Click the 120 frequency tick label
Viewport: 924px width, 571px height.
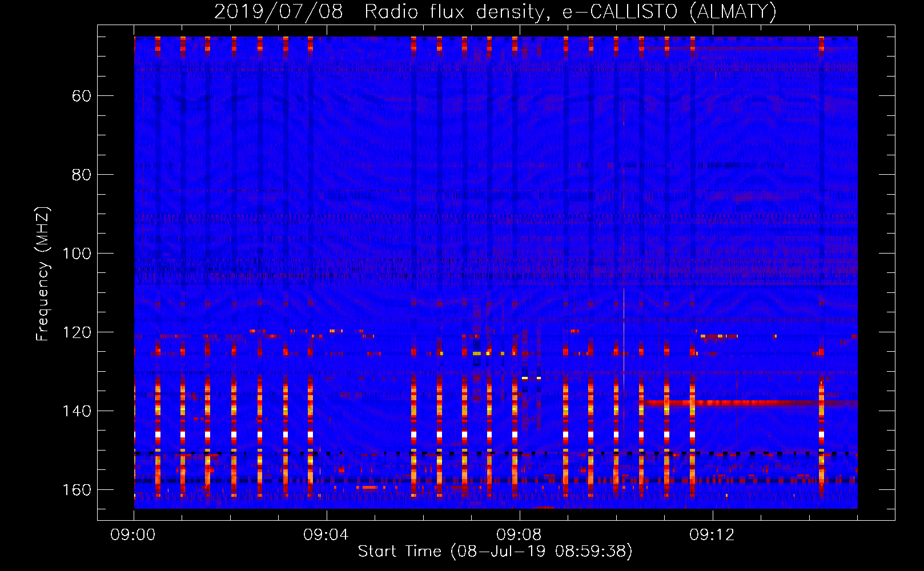pos(77,332)
